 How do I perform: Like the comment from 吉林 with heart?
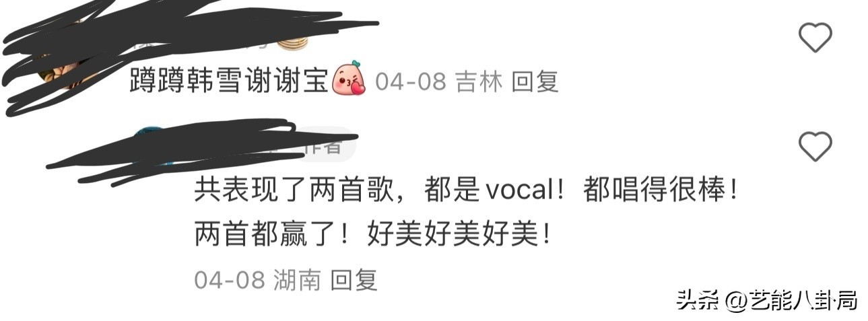click(x=815, y=38)
